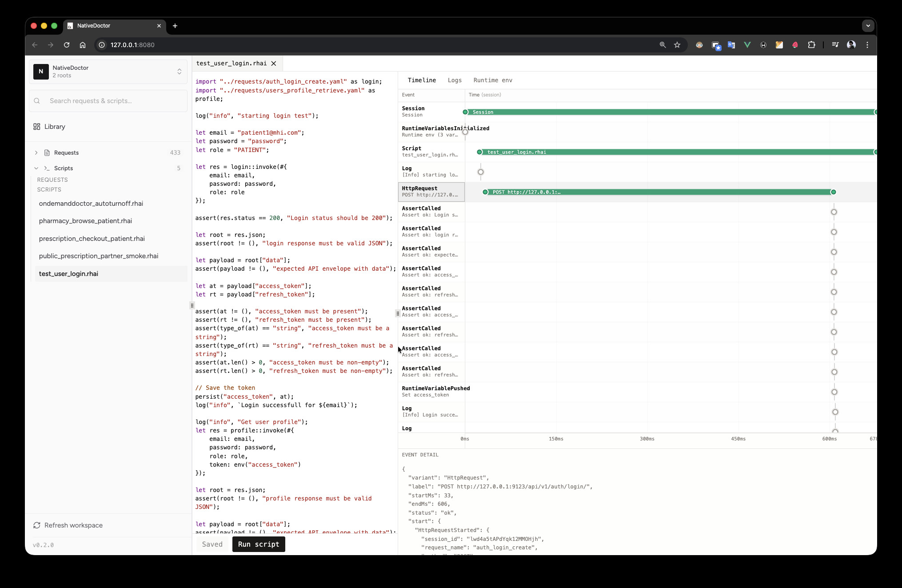Select test_user_login.rhai in sidebar
Screen dimensions: 902x588
coord(111,274)
